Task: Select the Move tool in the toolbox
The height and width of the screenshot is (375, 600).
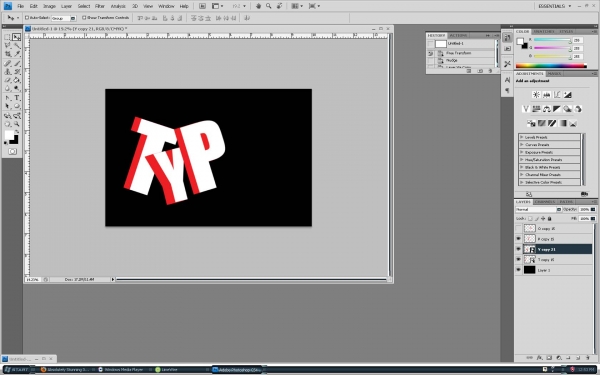Action: [16, 37]
